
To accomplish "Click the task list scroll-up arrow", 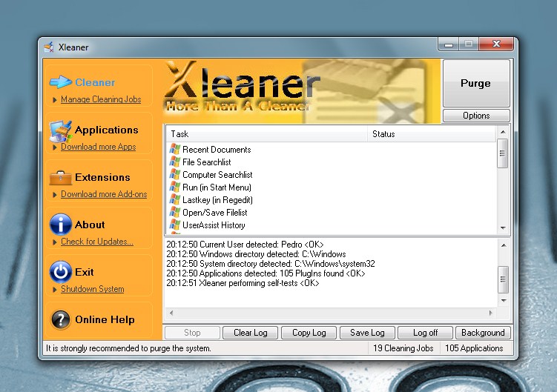I will point(503,132).
